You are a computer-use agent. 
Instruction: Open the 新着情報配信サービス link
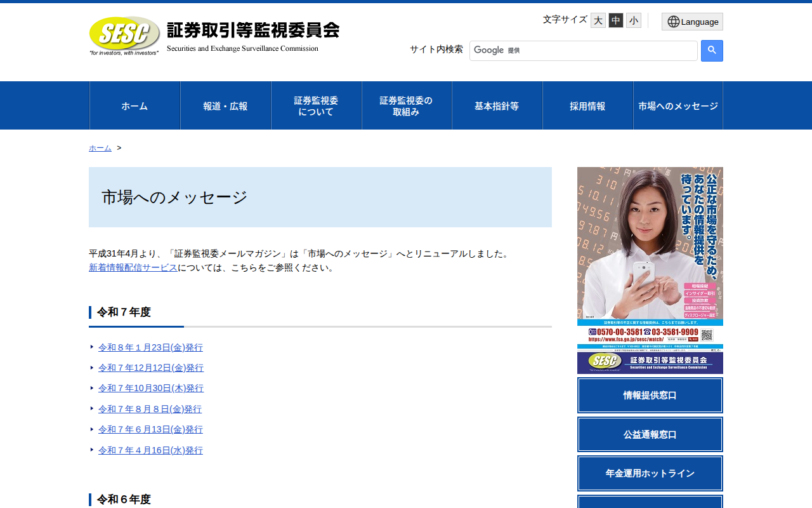pyautogui.click(x=133, y=267)
